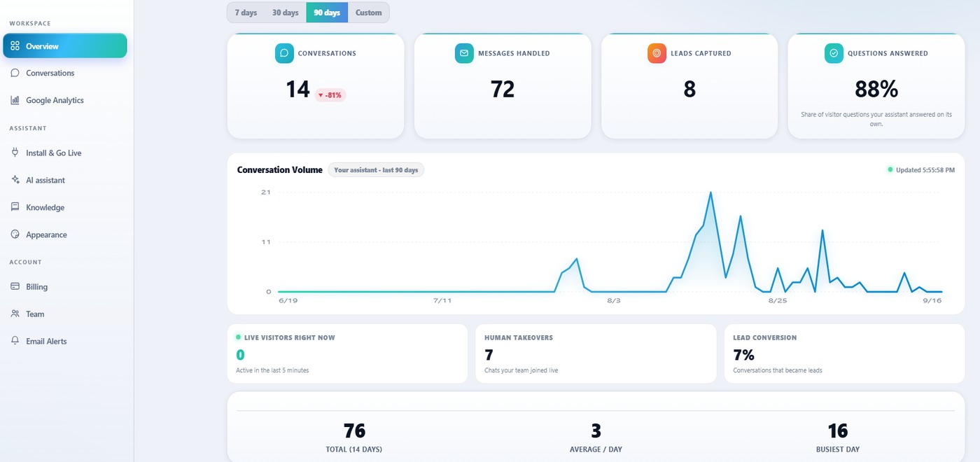Select the 90 days range tab
The width and height of the screenshot is (980, 462).
coord(327,13)
